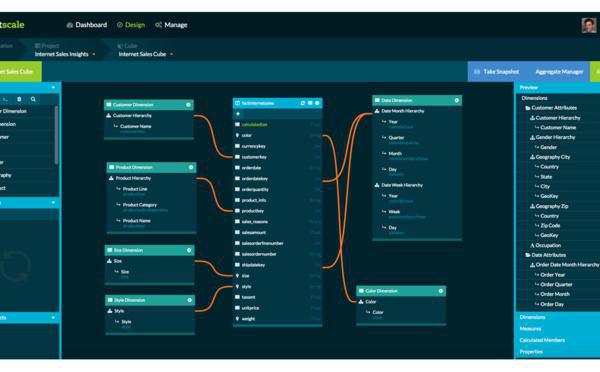Open settings gear on Style Dimension

click(x=189, y=300)
